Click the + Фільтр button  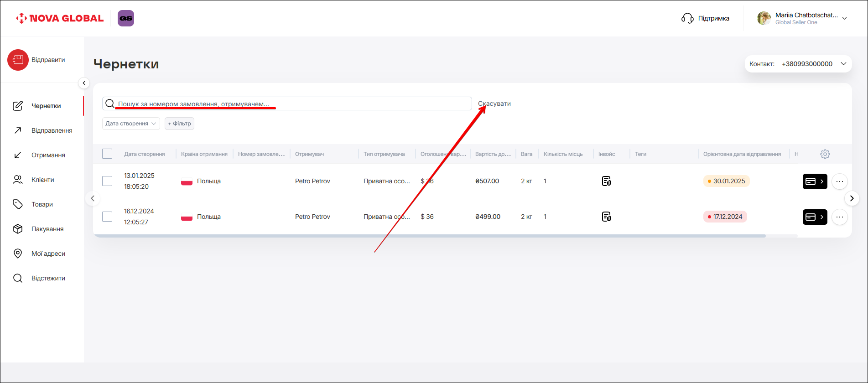[x=179, y=124]
